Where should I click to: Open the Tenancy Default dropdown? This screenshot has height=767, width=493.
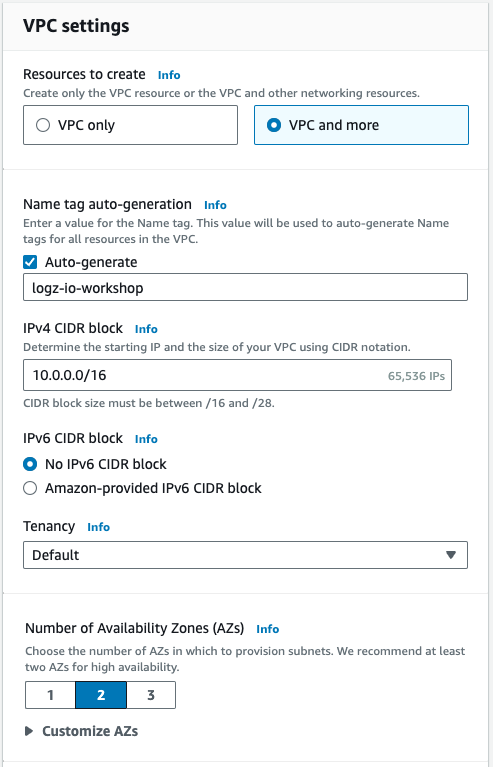point(245,555)
